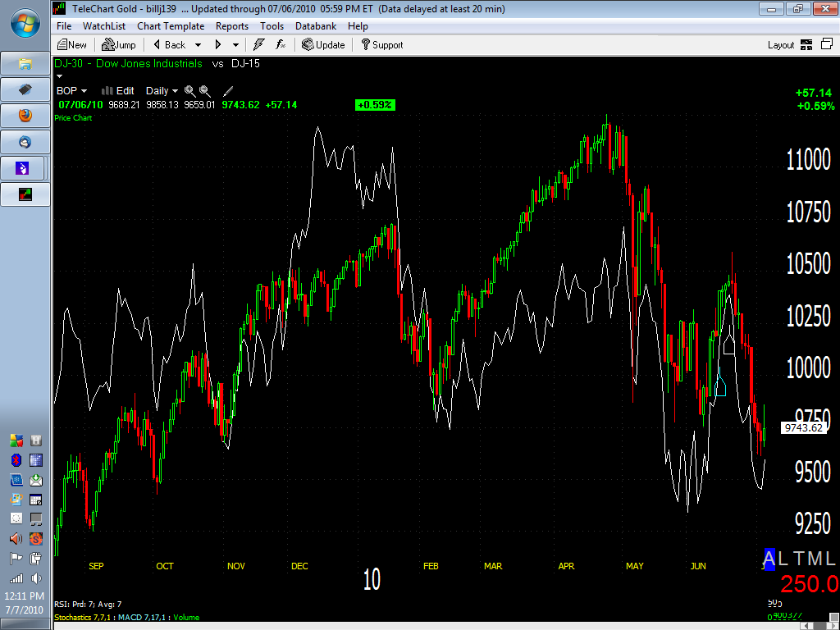Click the DJ-15 comparison symbol label
Screen dimensions: 840x630
(245, 63)
